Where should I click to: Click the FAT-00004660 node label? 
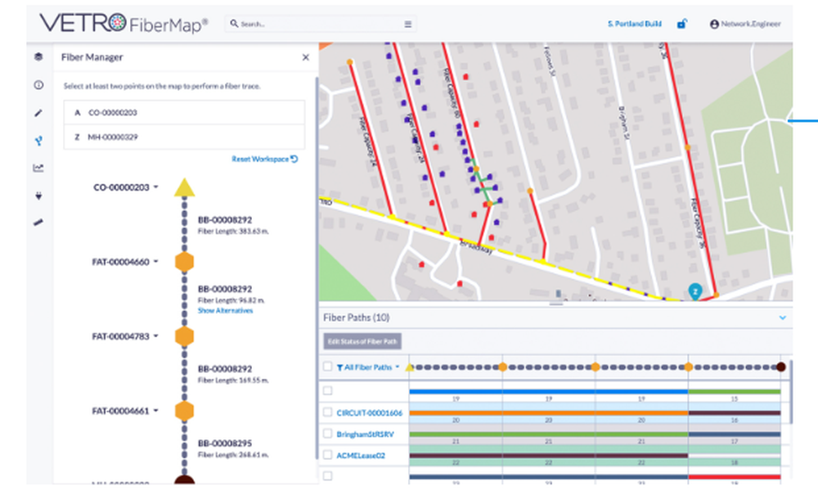pyautogui.click(x=120, y=262)
